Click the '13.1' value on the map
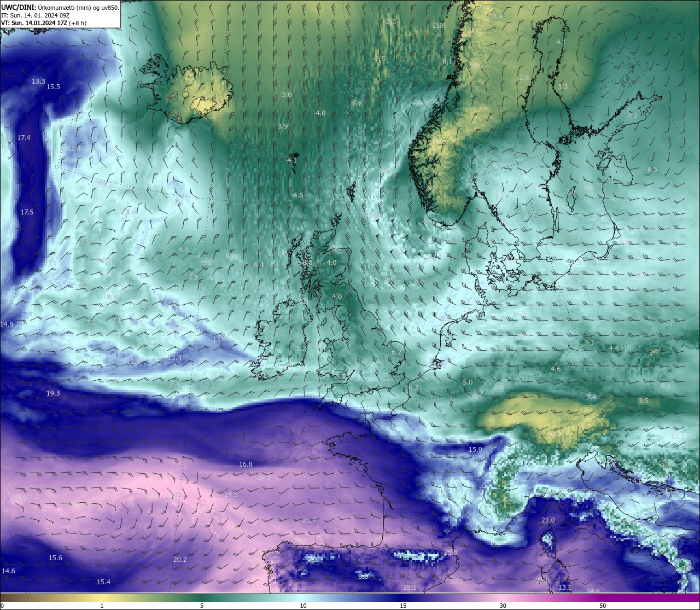 [x=565, y=587]
